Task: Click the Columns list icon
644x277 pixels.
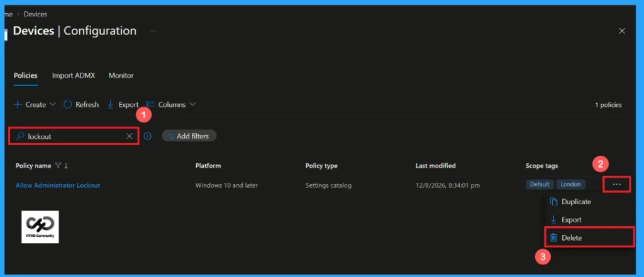Action: click(150, 105)
